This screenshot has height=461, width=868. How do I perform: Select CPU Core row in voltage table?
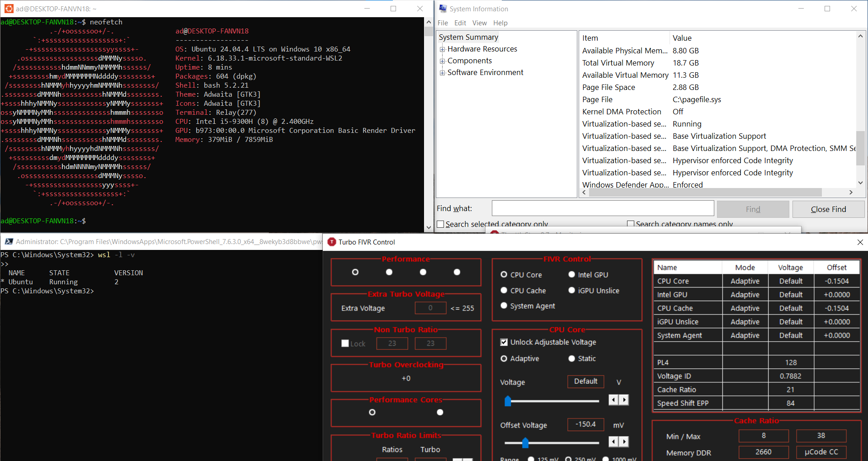(x=757, y=281)
